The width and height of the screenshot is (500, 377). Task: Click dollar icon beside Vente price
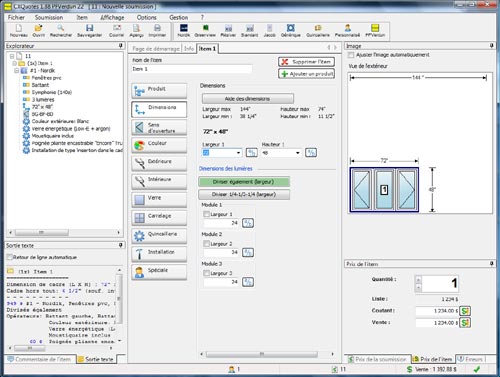pyautogui.click(x=465, y=323)
